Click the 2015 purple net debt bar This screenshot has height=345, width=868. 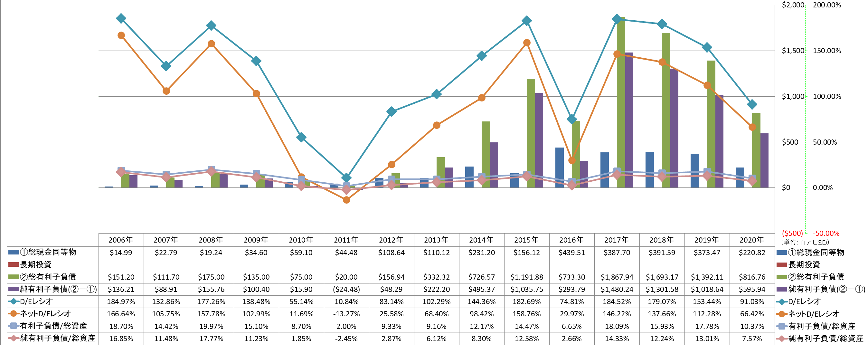[539, 140]
